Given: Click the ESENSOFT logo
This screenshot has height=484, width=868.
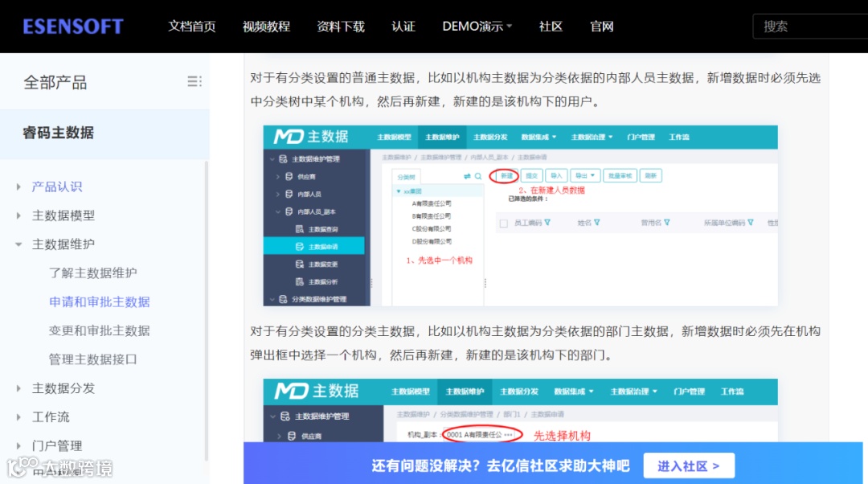Looking at the screenshot, I should [x=73, y=27].
